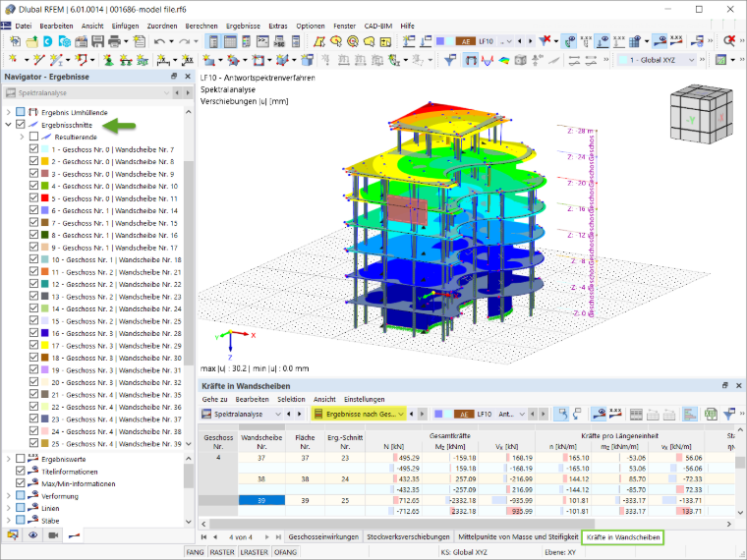Toggle the Navigator panel toolbar icon
This screenshot has height=560, width=747.
(213, 41)
